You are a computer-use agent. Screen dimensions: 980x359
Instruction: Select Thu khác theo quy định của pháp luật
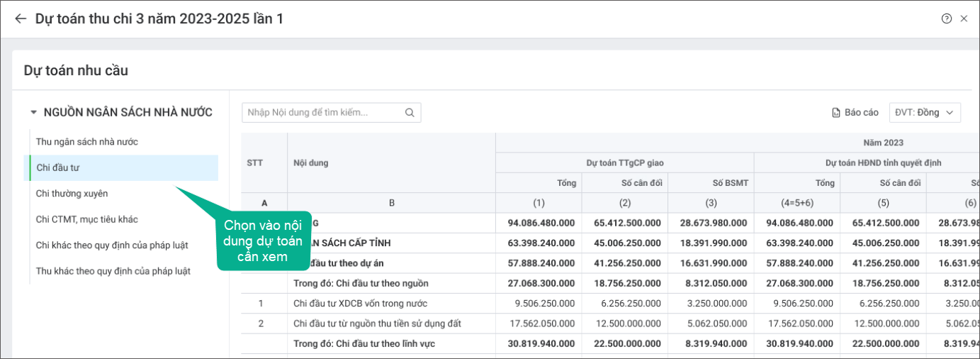[x=113, y=271]
